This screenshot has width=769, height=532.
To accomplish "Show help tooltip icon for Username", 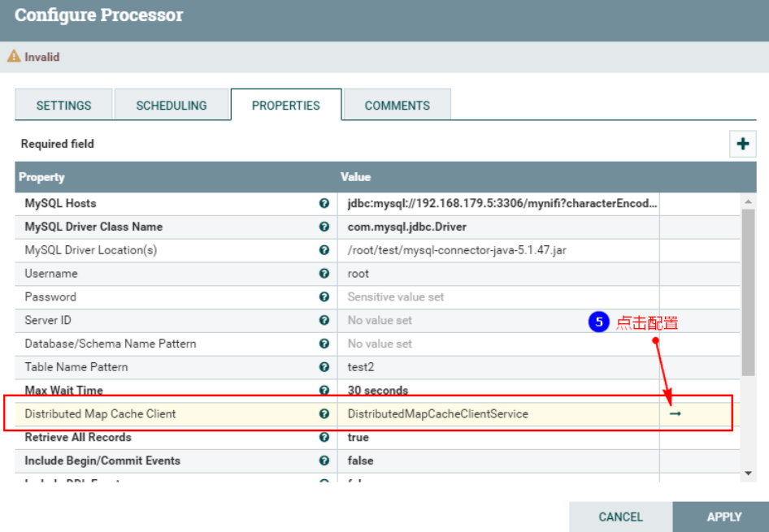I will pos(324,274).
